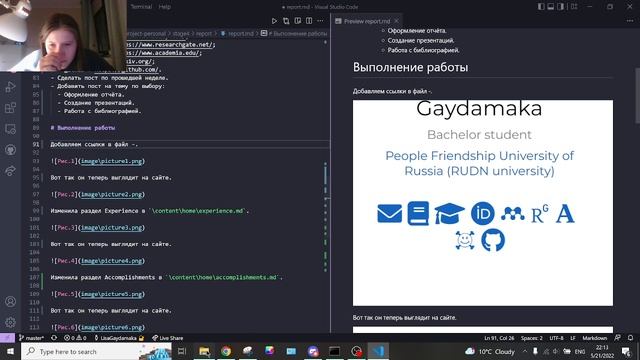Screen dimensions: 640x360
Task: Open the Terminal menu
Action: pos(141,7)
